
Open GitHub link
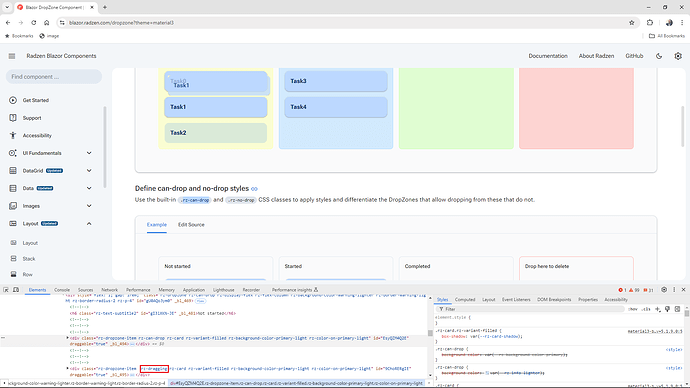click(x=634, y=56)
